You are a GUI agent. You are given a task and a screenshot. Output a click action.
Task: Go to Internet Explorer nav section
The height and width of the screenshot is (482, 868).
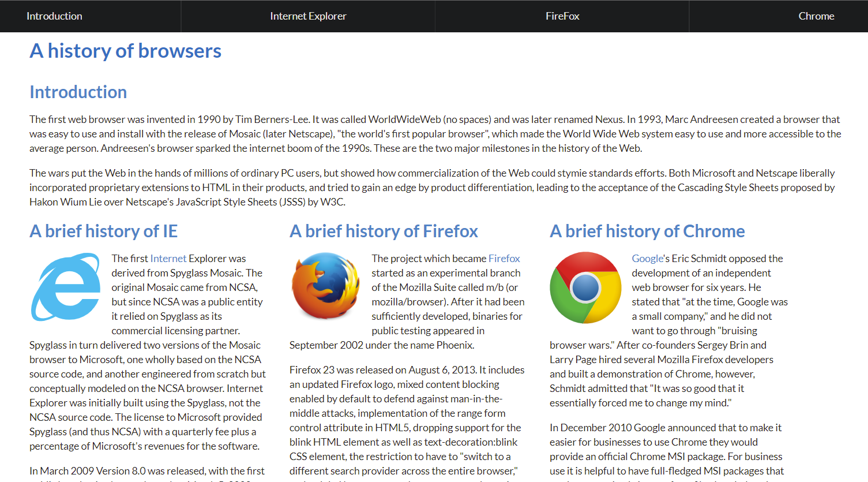(x=308, y=16)
